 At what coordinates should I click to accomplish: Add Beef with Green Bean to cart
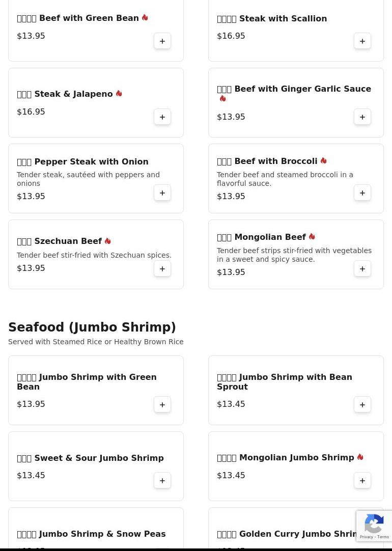click(x=162, y=41)
